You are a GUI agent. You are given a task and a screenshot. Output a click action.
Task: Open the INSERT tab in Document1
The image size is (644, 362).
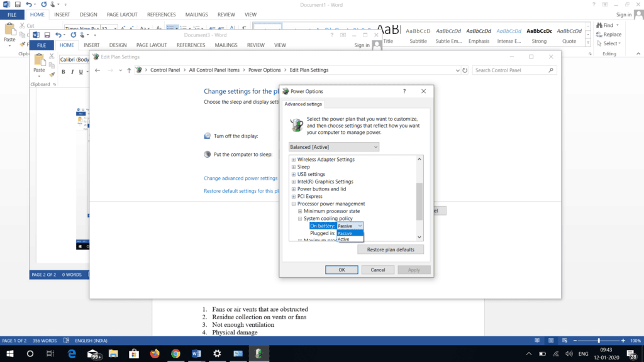click(62, 15)
